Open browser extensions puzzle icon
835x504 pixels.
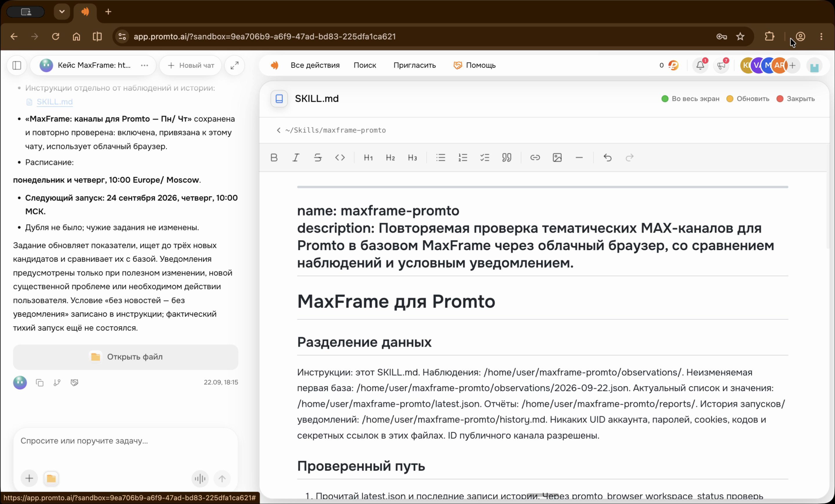769,36
